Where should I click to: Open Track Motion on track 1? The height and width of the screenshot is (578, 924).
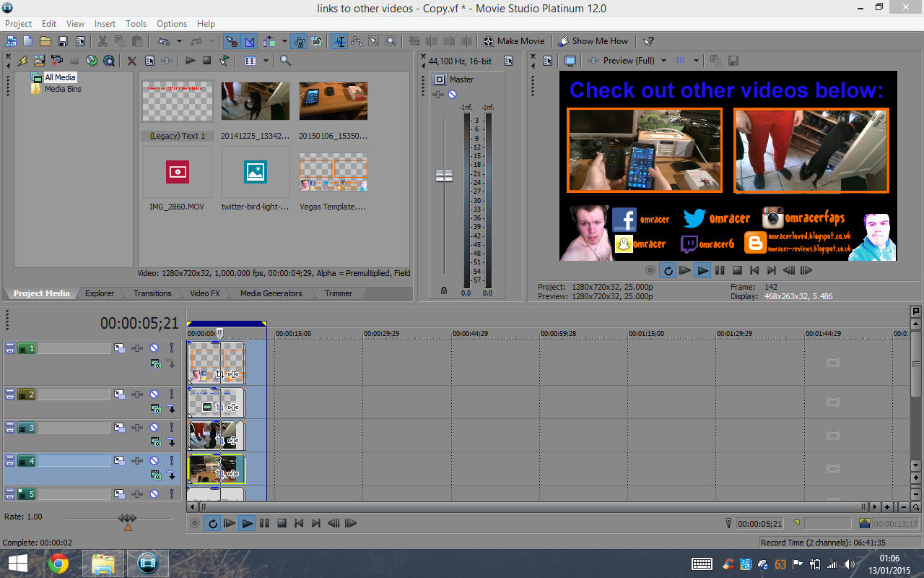tap(120, 348)
